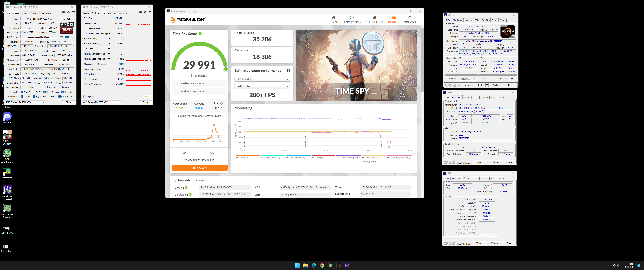This screenshot has height=270, width=644.
Task: Open 3DMark Home section
Action: [333, 19]
